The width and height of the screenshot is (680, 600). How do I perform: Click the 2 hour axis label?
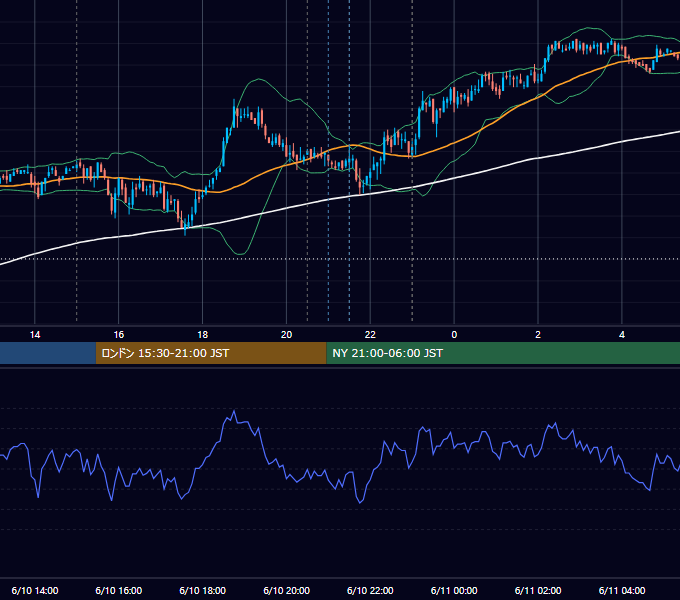(x=538, y=335)
